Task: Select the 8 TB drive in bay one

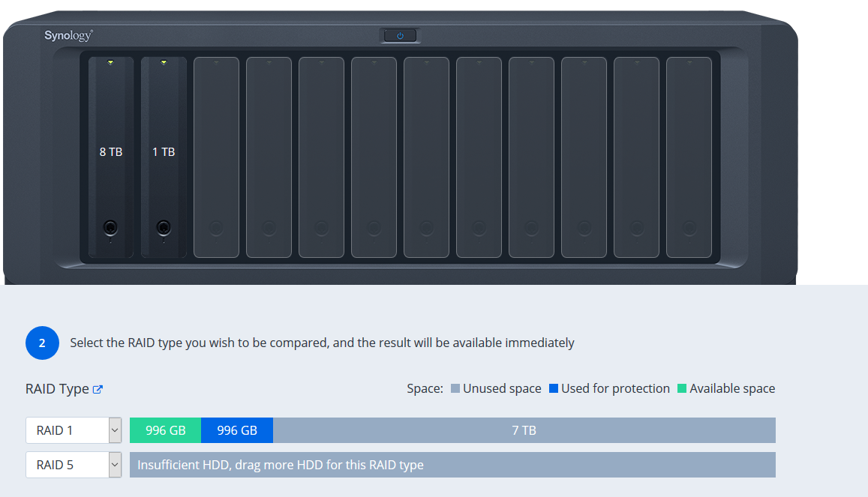Action: point(111,157)
